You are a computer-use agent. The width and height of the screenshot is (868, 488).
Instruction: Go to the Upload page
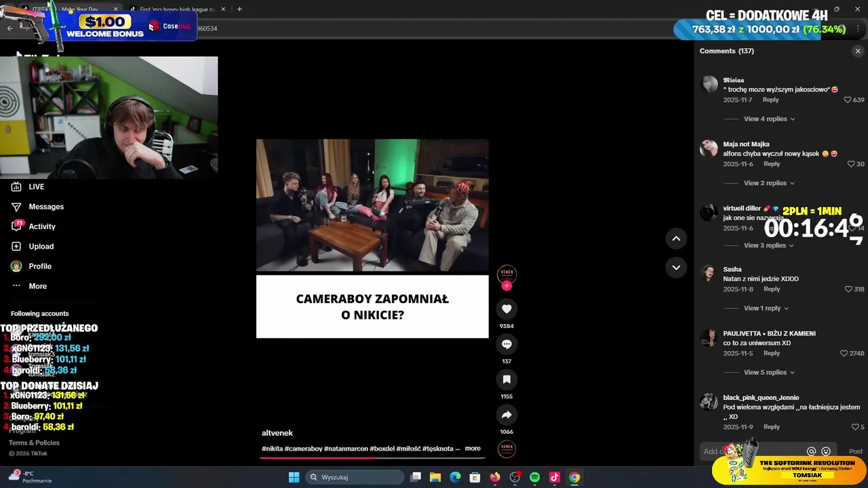32,246
